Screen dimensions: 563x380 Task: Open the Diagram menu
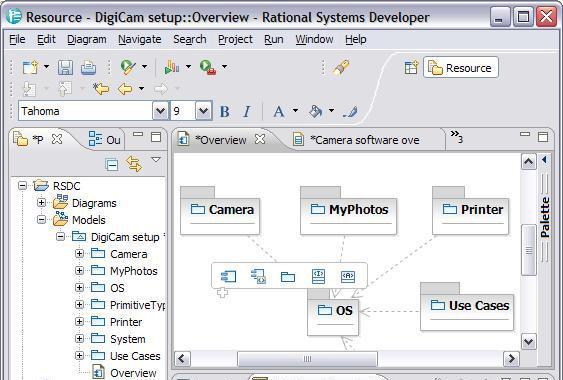tap(87, 39)
